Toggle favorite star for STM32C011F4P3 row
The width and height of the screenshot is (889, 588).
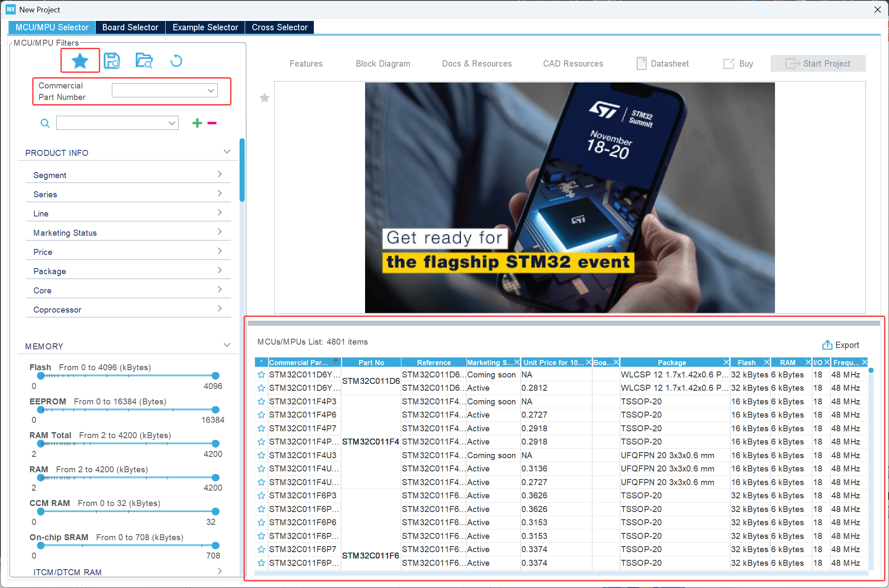pos(261,401)
